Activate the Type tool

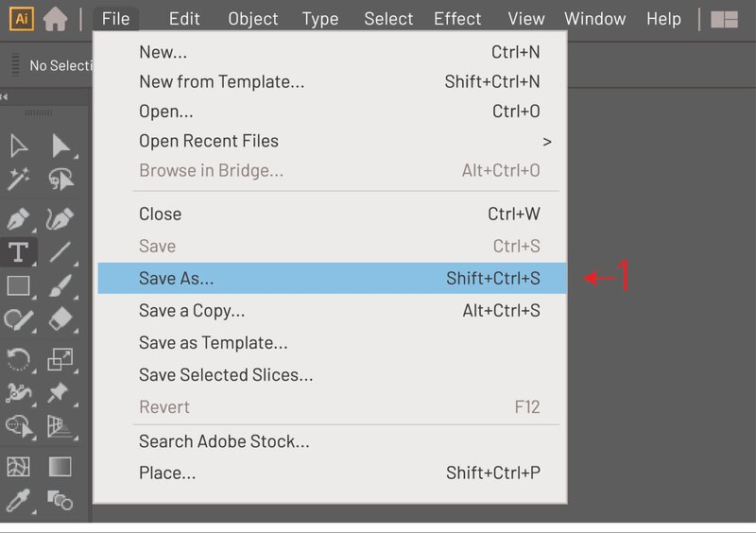tap(19, 251)
